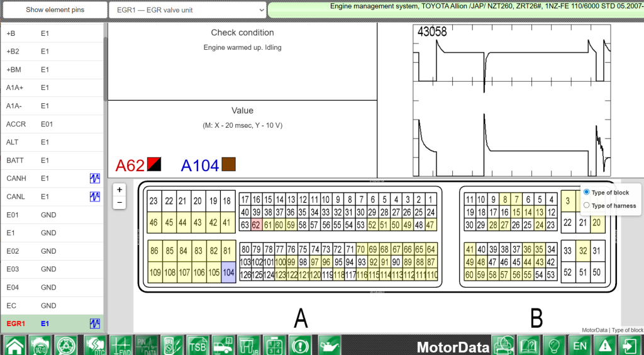
Task: Select the +BM signal row
Action: 52,69
